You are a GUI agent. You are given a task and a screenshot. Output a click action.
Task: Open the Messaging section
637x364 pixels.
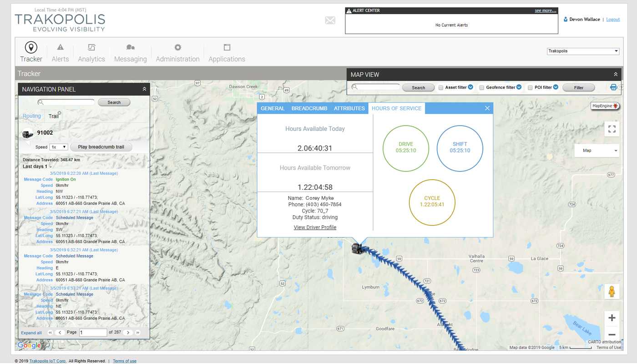(131, 53)
